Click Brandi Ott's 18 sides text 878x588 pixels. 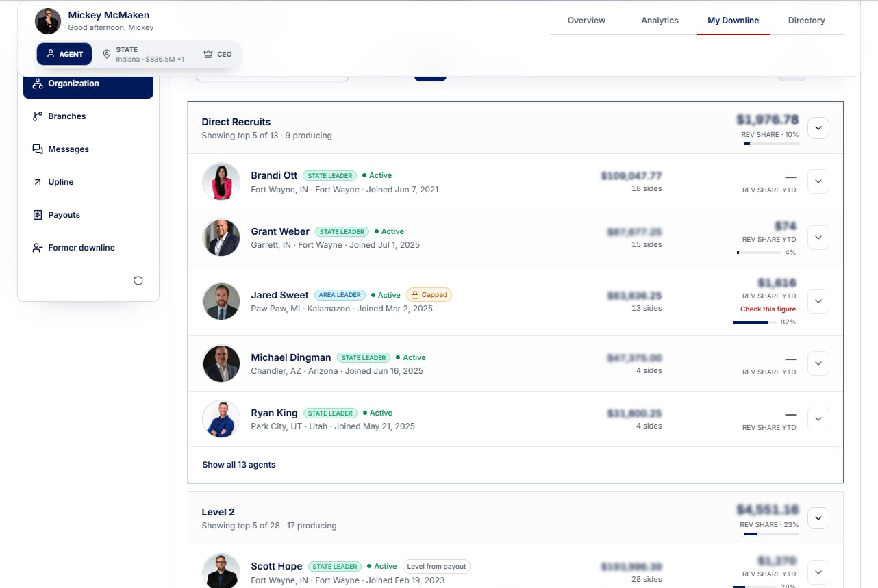coord(647,188)
